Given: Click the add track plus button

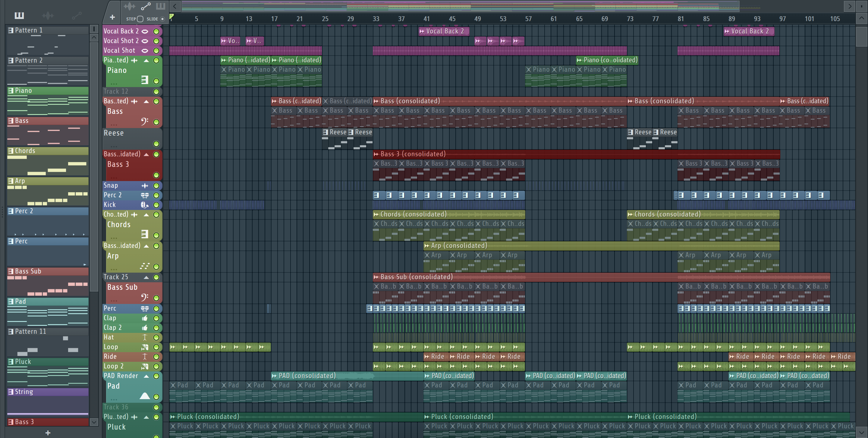Looking at the screenshot, I should point(112,17).
